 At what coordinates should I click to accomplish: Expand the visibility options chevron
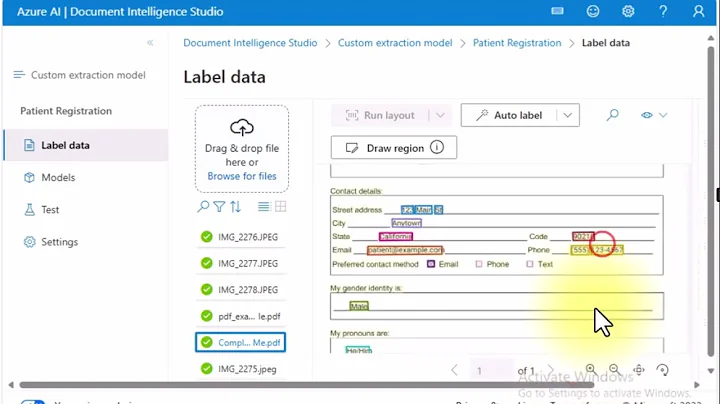(x=663, y=115)
